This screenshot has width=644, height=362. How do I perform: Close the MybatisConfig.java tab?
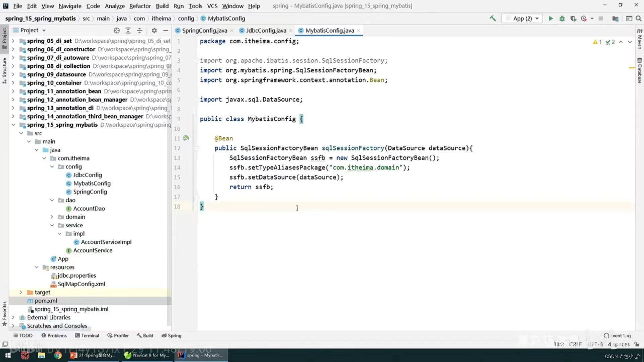tap(359, 31)
